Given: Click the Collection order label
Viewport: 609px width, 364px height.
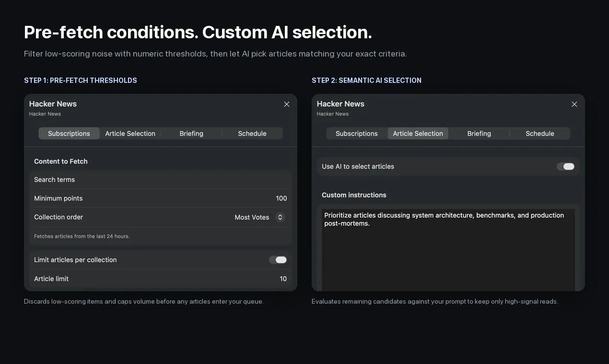Looking at the screenshot, I should click(59, 217).
